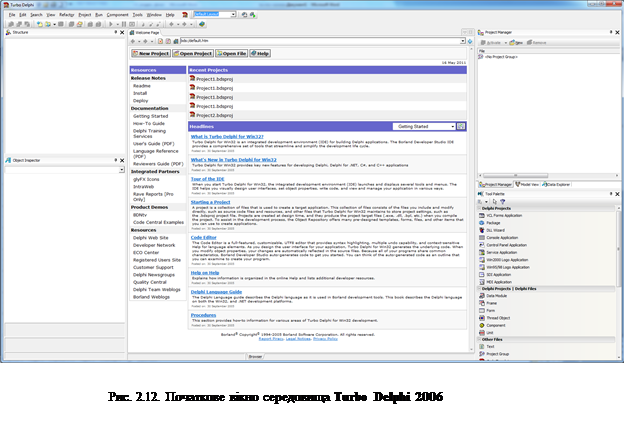Click the Getting Started documentation link
The height and width of the screenshot is (426, 624).
tap(150, 116)
